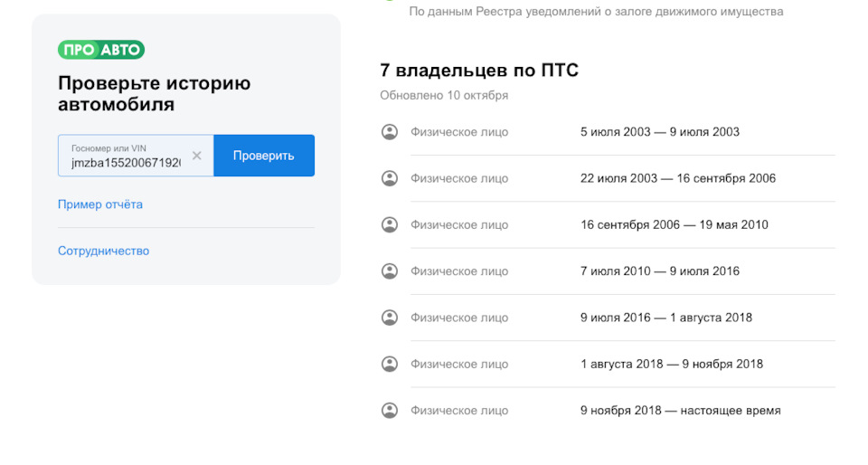Click the person icon for the current owner

(390, 410)
